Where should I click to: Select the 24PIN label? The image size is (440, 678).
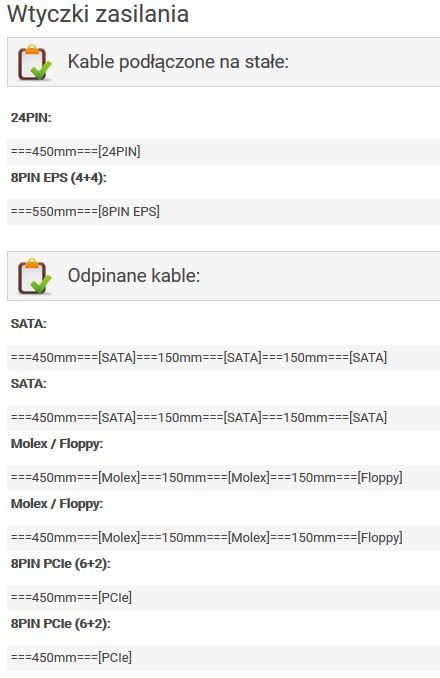click(31, 118)
